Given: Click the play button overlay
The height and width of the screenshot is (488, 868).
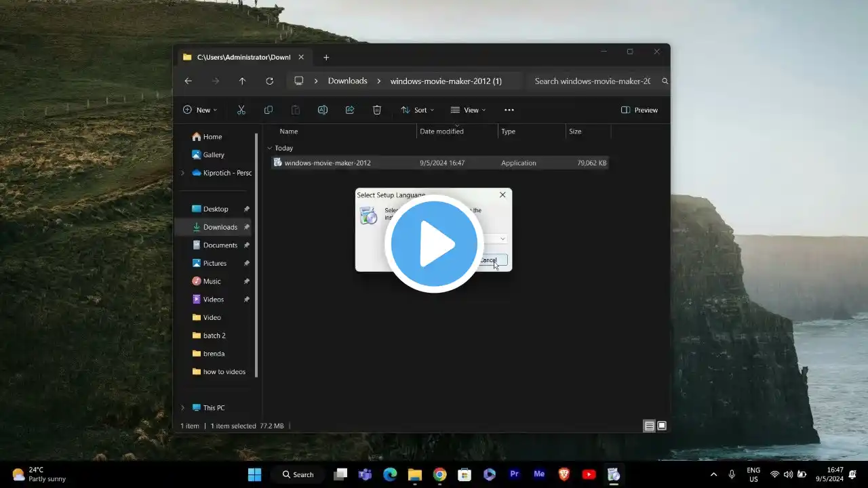Looking at the screenshot, I should tap(434, 244).
